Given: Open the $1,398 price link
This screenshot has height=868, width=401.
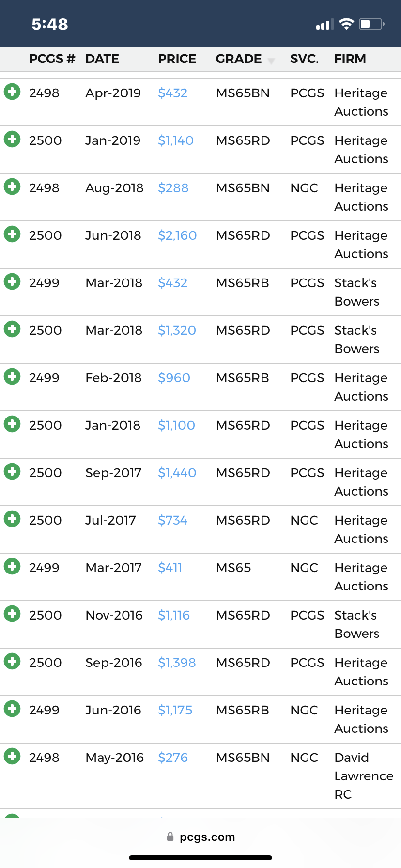Looking at the screenshot, I should tap(177, 663).
